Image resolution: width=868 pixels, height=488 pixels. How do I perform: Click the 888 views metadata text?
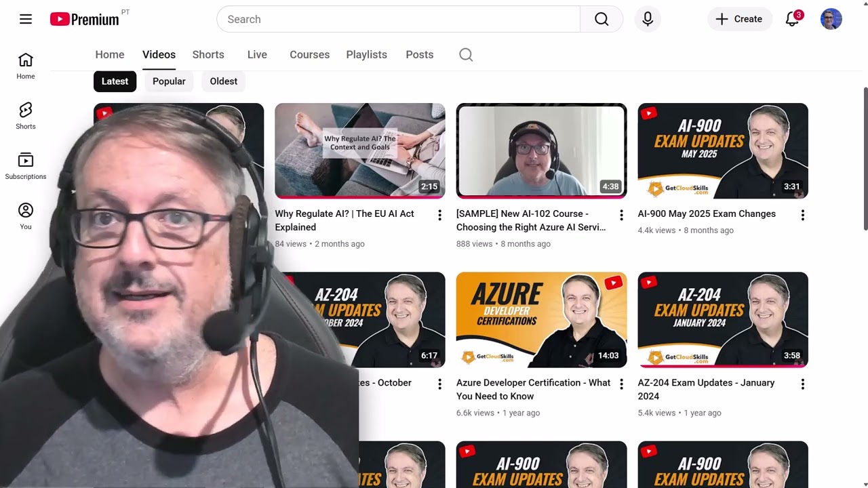(474, 244)
